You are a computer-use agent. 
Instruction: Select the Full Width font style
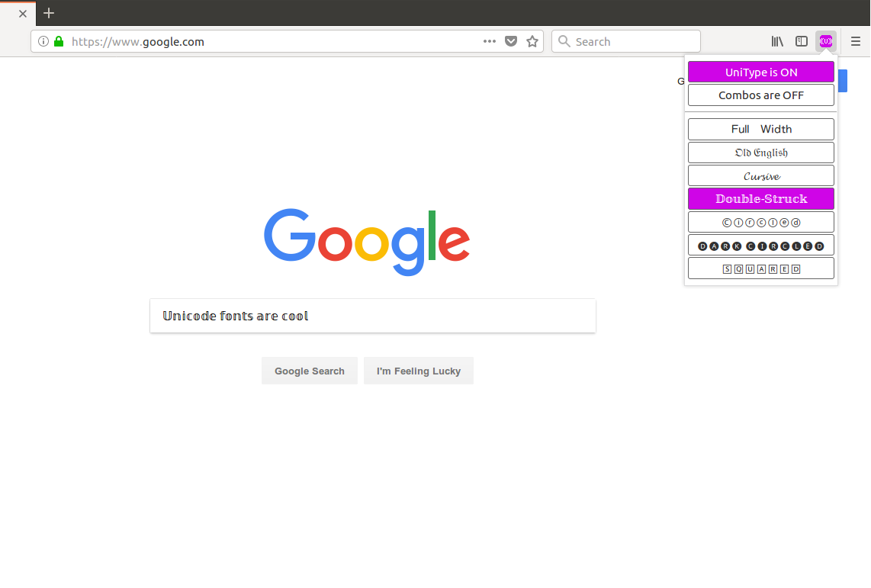click(x=761, y=130)
